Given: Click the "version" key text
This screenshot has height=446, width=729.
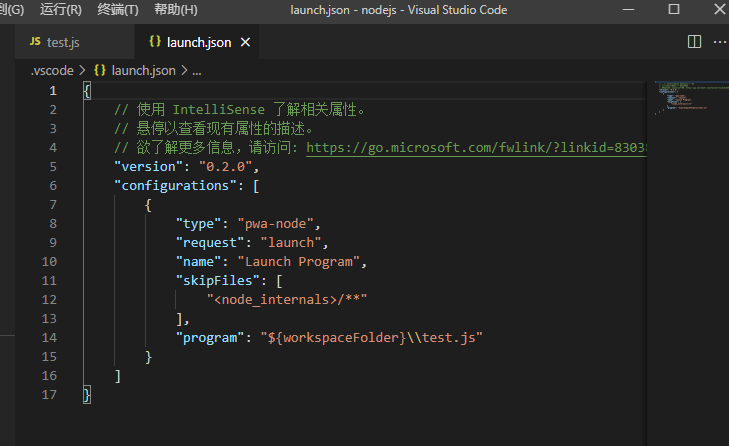Looking at the screenshot, I should 149,167.
